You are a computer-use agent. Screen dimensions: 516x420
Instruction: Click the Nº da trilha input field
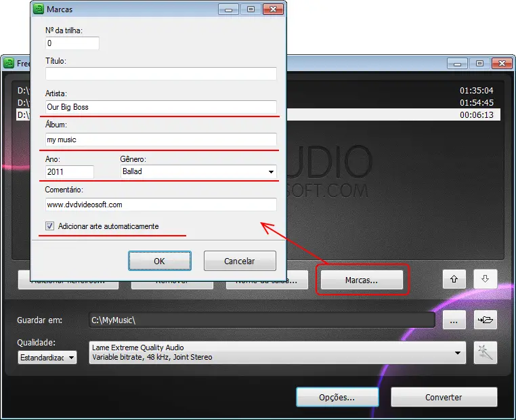coord(72,43)
